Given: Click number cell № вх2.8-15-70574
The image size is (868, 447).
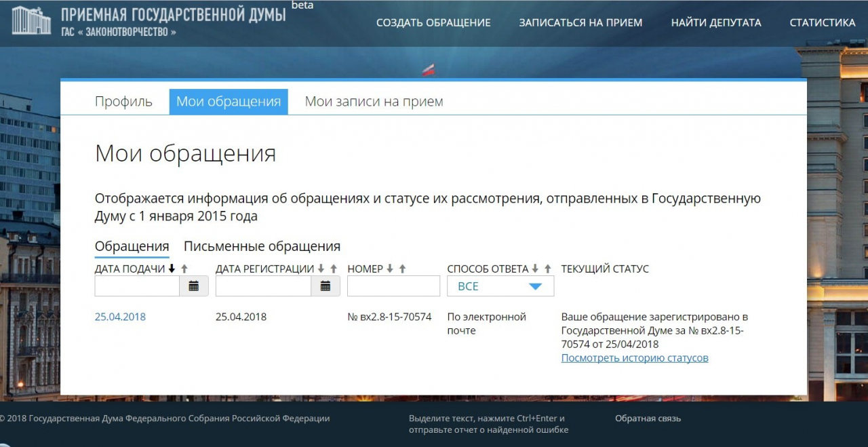Looking at the screenshot, I should (389, 317).
